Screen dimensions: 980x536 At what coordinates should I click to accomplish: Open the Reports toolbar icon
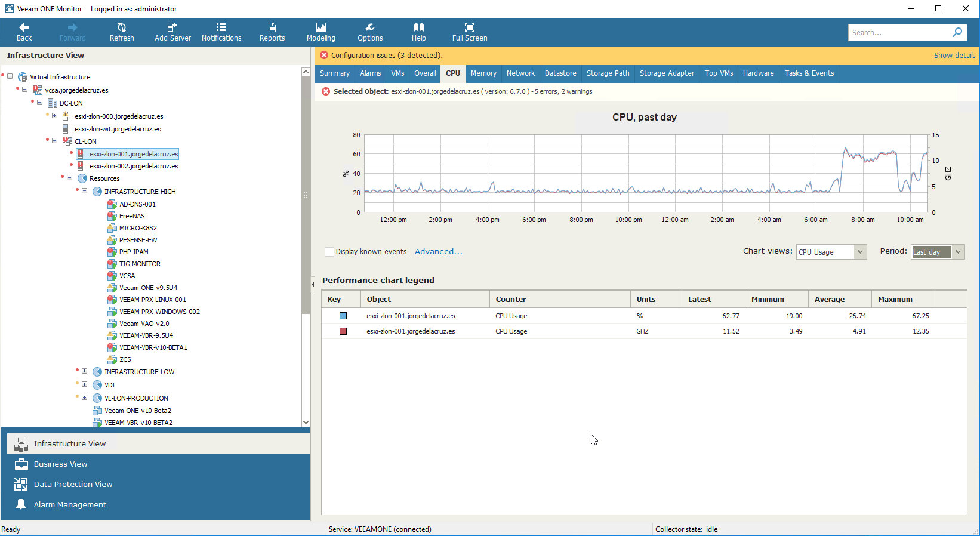pos(272,27)
